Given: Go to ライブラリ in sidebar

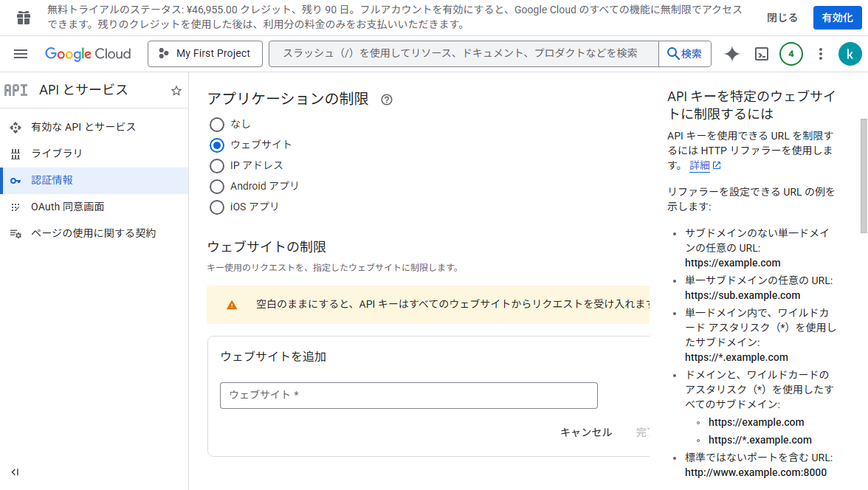Looking at the screenshot, I should click(57, 153).
